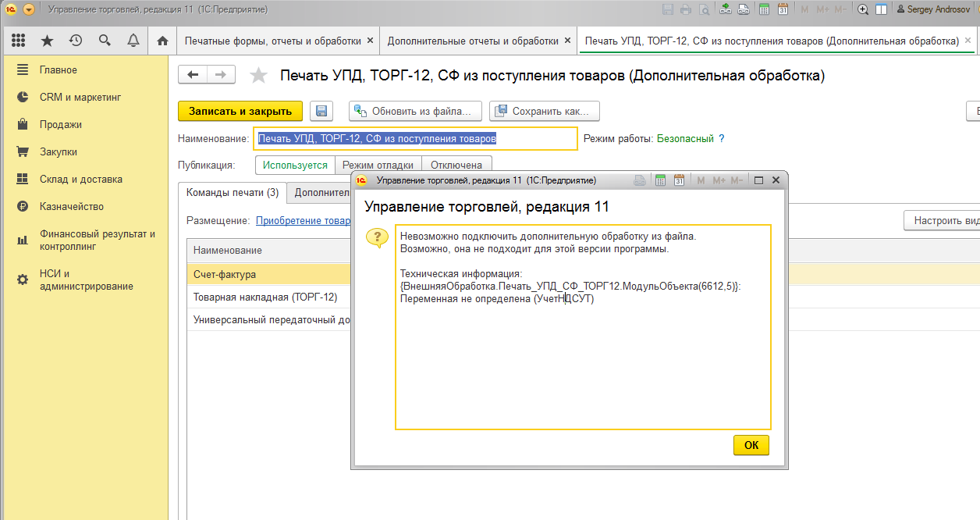The height and width of the screenshot is (520, 980).
Task: Select Товарная накладная (ТОРГ-12) row
Action: [268, 297]
